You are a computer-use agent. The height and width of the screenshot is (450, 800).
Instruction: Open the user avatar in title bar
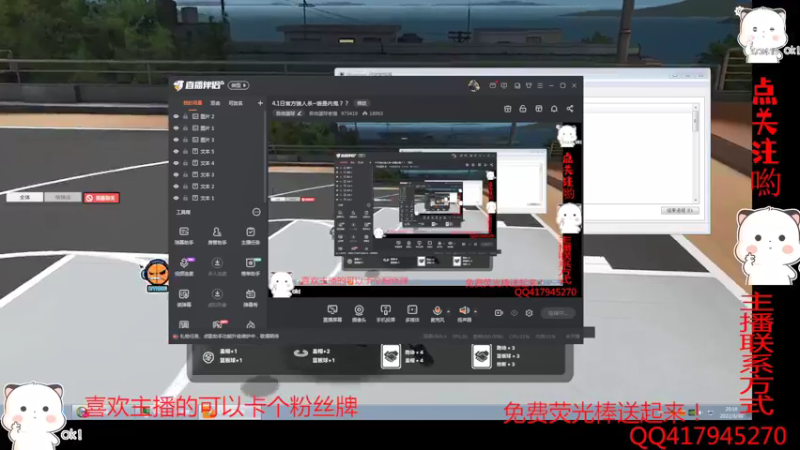(x=473, y=86)
